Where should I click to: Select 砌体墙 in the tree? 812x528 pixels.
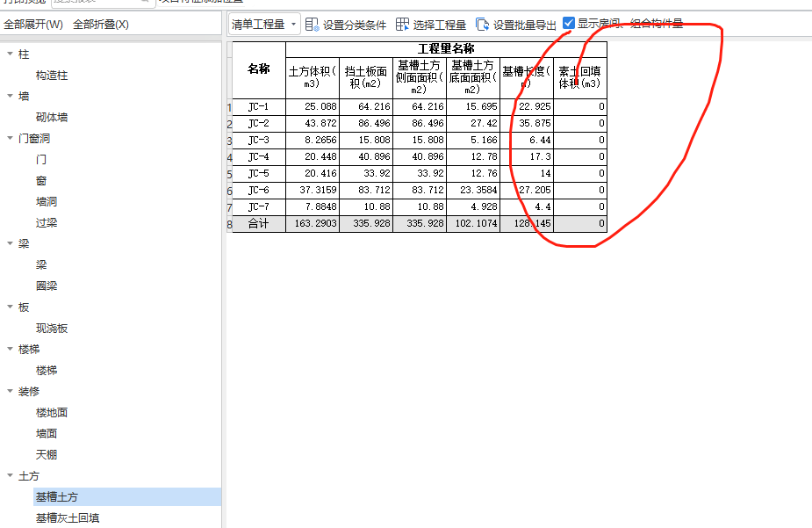click(x=52, y=118)
